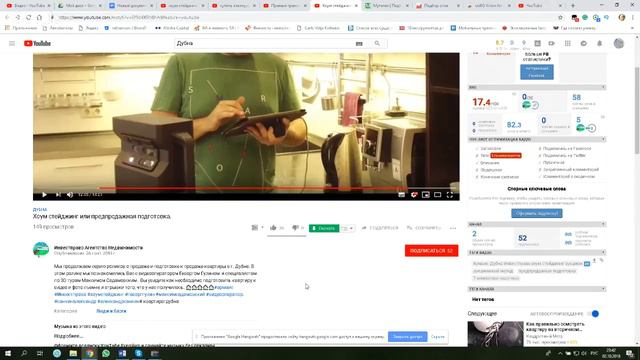
Task: Open the YouTube hamburger guide menu
Action: coord(12,43)
